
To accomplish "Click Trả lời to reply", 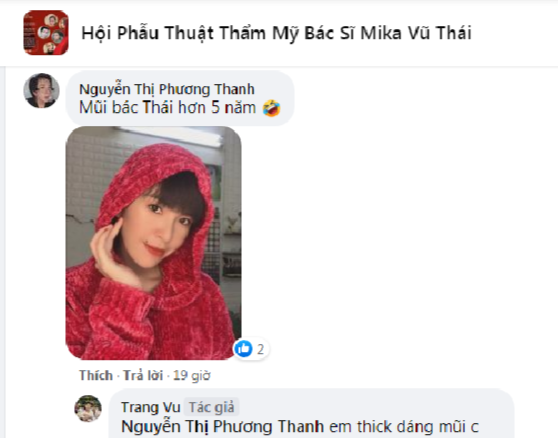I will (143, 375).
